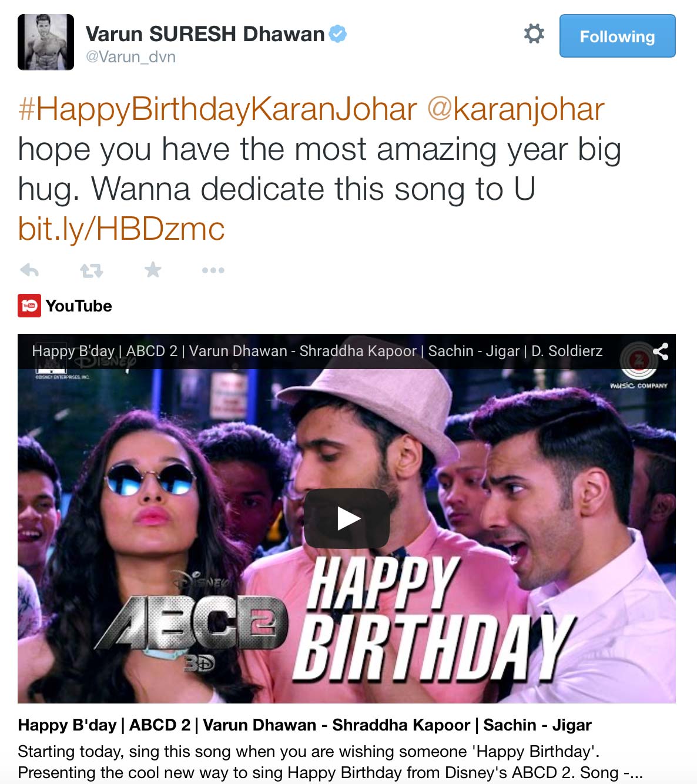Open the more options ellipsis menu
The width and height of the screenshot is (697, 784).
click(213, 270)
